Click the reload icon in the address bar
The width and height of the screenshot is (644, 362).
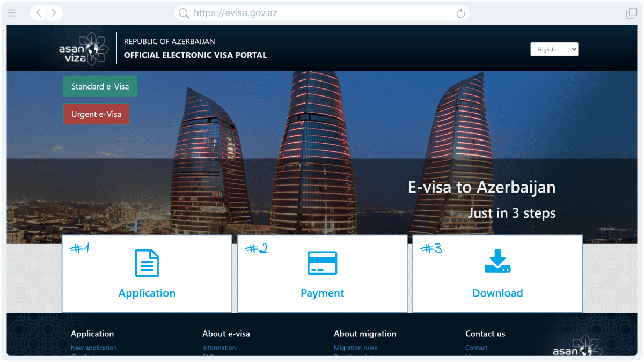460,13
